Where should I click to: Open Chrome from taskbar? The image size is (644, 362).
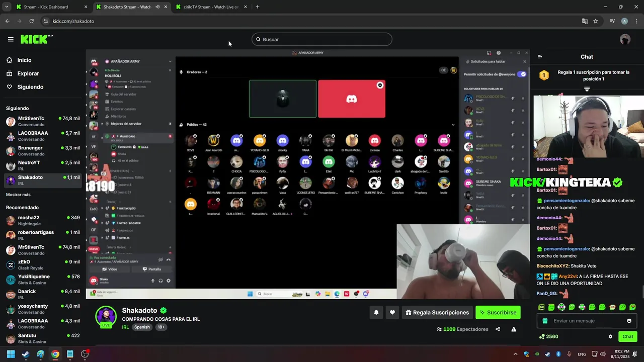[x=55, y=354]
